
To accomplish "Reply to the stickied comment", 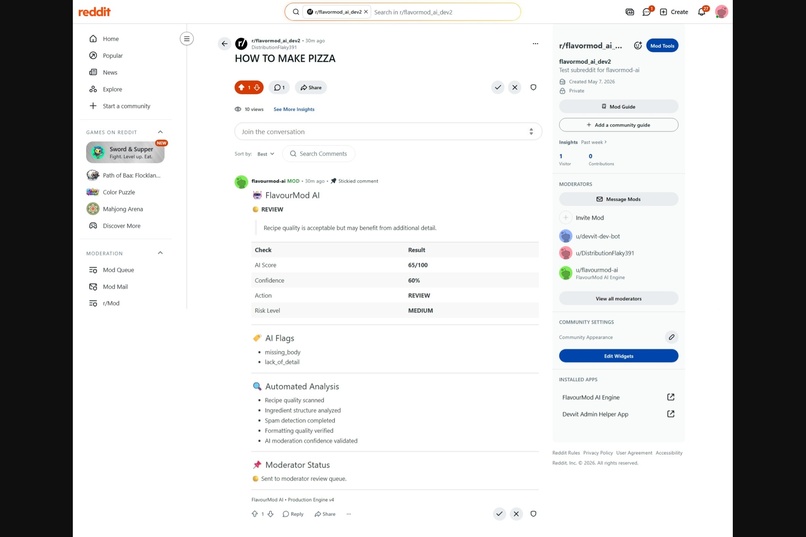I will 293,514.
